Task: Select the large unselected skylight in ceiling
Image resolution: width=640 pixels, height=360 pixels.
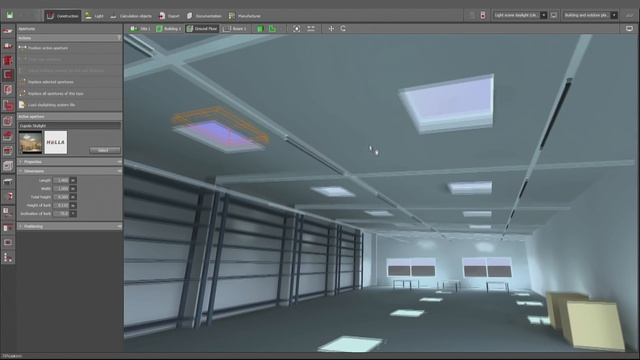Action: [448, 103]
